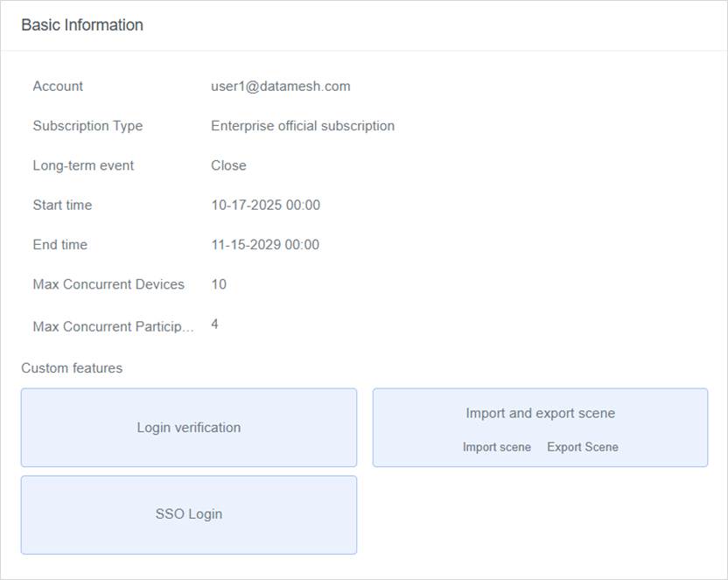Click the Export Scene option
The image size is (728, 580).
pos(582,447)
